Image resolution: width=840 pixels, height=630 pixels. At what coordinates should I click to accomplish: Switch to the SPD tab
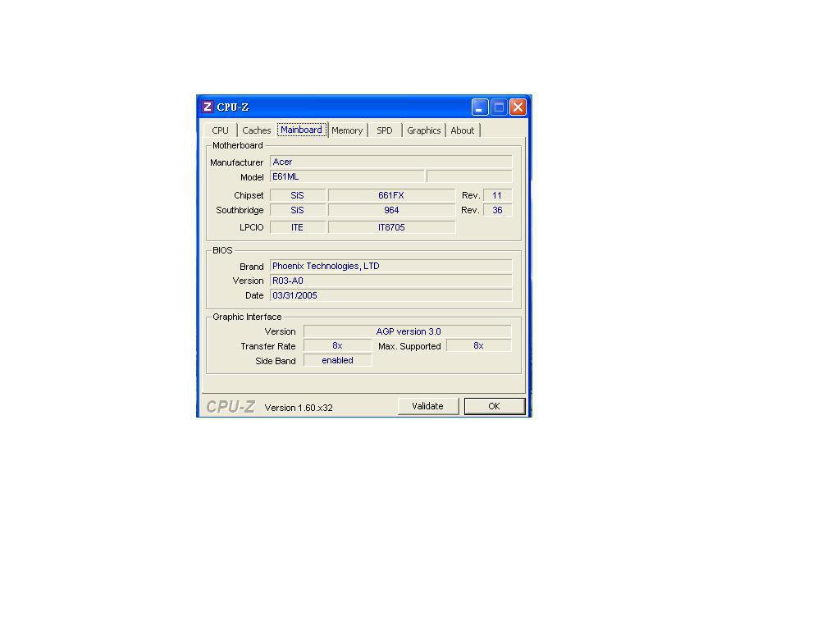tap(385, 130)
